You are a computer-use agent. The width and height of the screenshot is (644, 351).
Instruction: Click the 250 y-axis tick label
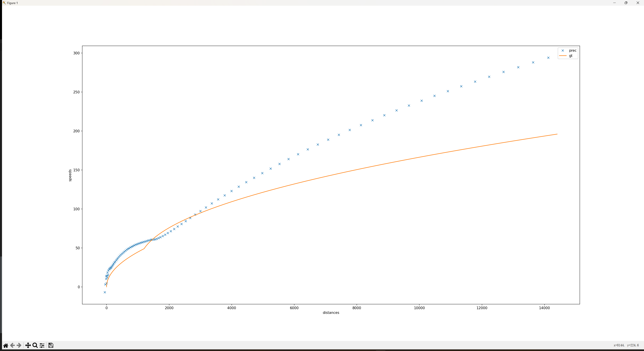(77, 92)
